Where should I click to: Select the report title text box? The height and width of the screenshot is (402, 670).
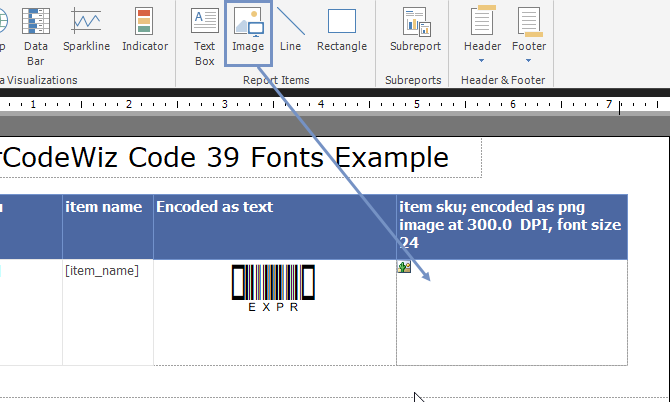pos(241,157)
